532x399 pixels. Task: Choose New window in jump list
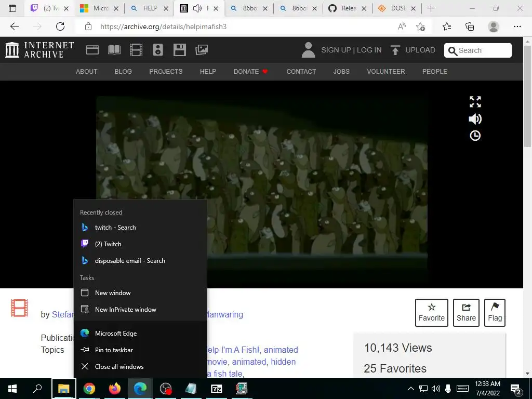point(140,292)
